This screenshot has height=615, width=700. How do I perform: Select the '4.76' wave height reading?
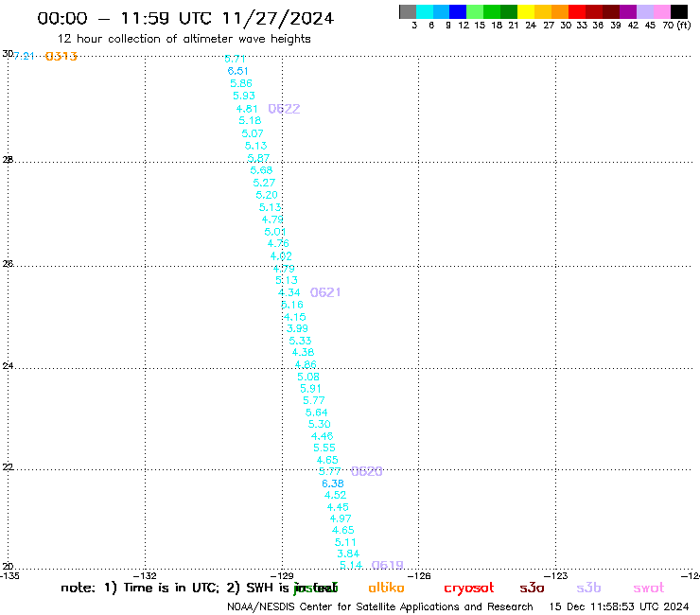(278, 243)
